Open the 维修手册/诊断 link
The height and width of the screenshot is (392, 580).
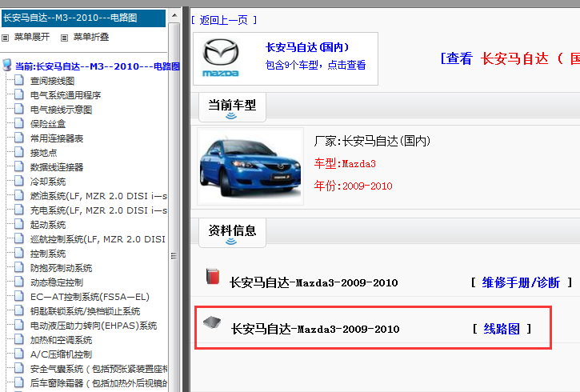click(521, 282)
